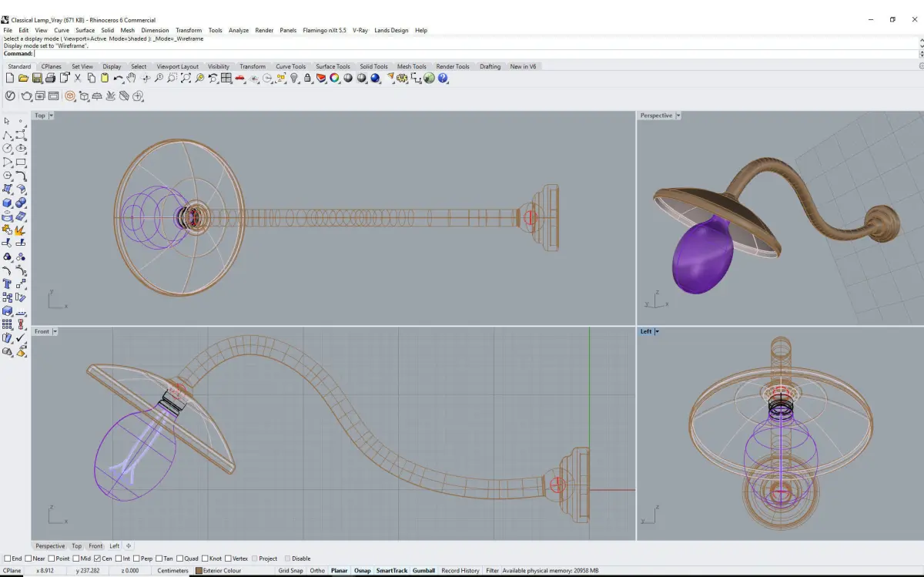Viewport: 924px width, 577px height.
Task: Open the Perspective viewport title dropdown arrow
Action: pyautogui.click(x=678, y=116)
